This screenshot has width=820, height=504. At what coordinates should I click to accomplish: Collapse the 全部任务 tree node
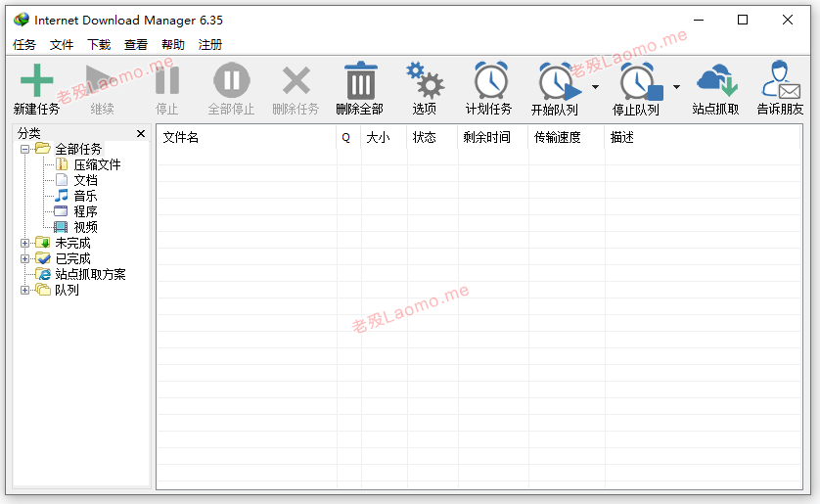click(24, 150)
